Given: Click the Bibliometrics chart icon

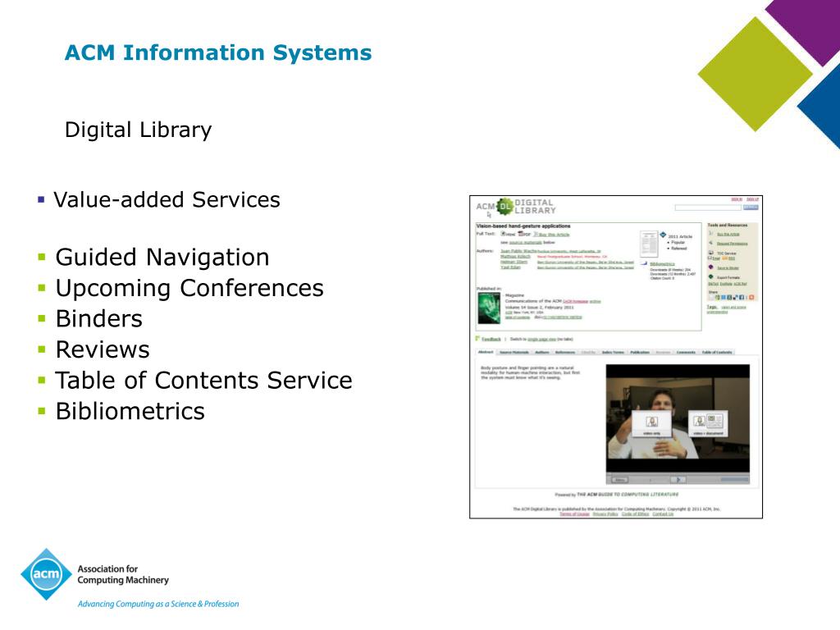Looking at the screenshot, I should pos(644,263).
